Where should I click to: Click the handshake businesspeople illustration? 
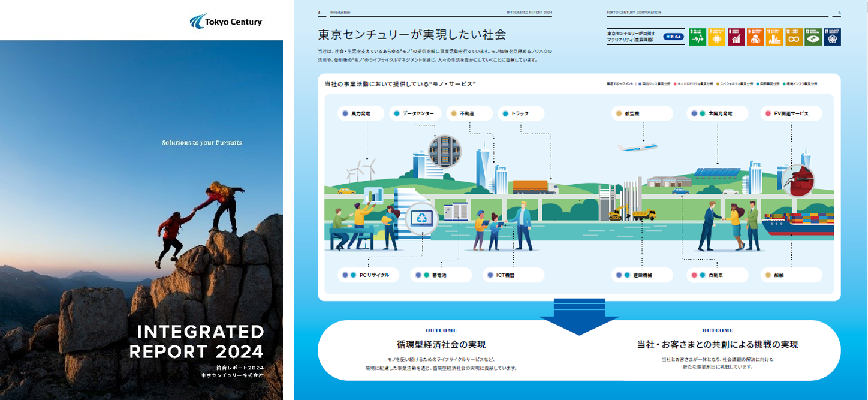click(730, 226)
